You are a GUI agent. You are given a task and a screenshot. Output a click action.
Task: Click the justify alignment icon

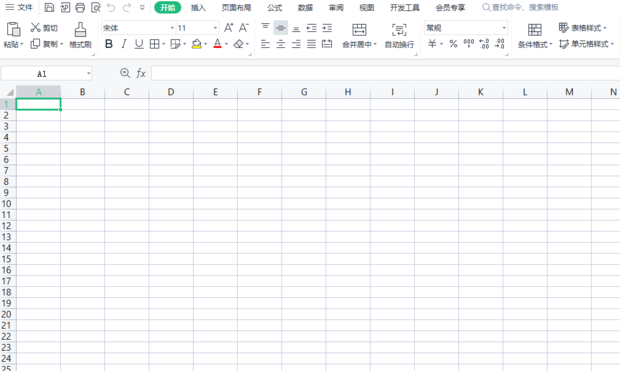[312, 44]
